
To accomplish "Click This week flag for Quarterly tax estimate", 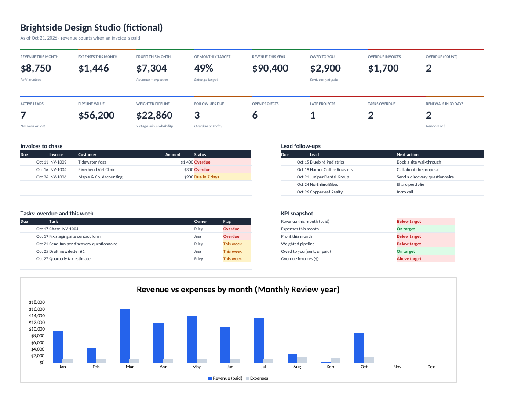I will click(x=237, y=259).
